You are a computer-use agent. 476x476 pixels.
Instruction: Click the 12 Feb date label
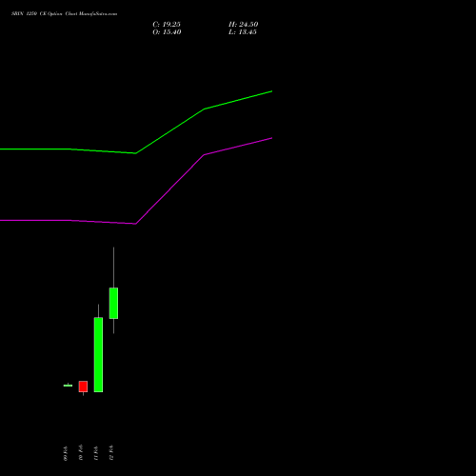111,452
